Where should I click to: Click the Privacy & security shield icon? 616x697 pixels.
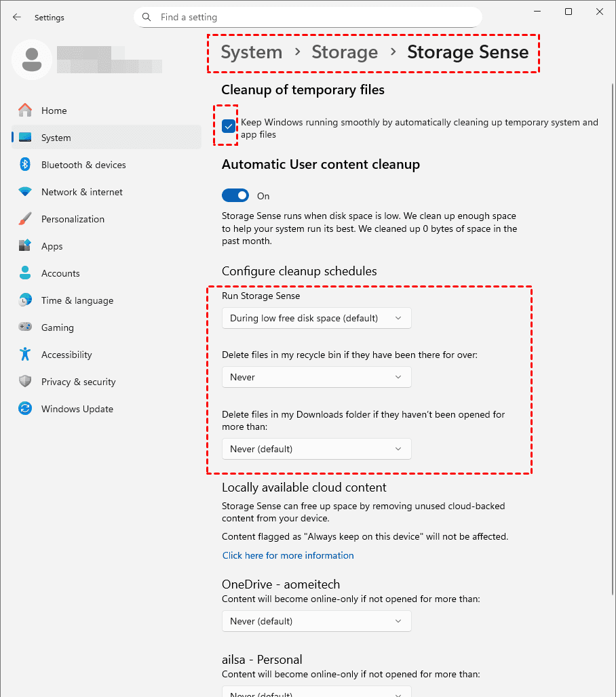coord(25,382)
